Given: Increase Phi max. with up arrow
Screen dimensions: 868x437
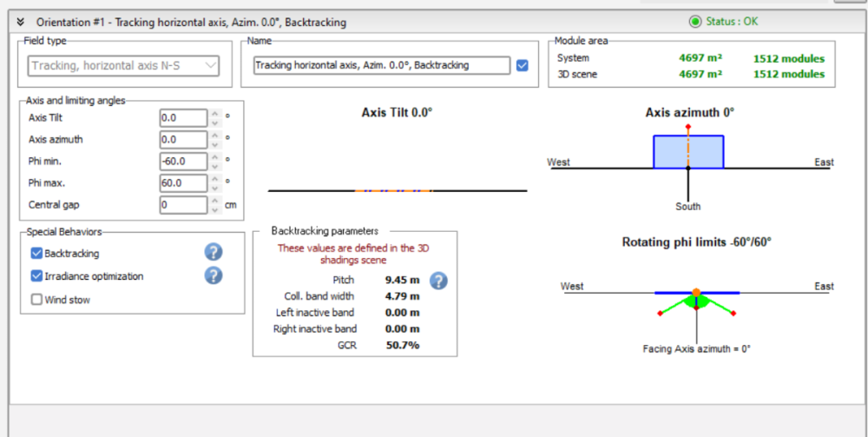Looking at the screenshot, I should (x=214, y=179).
